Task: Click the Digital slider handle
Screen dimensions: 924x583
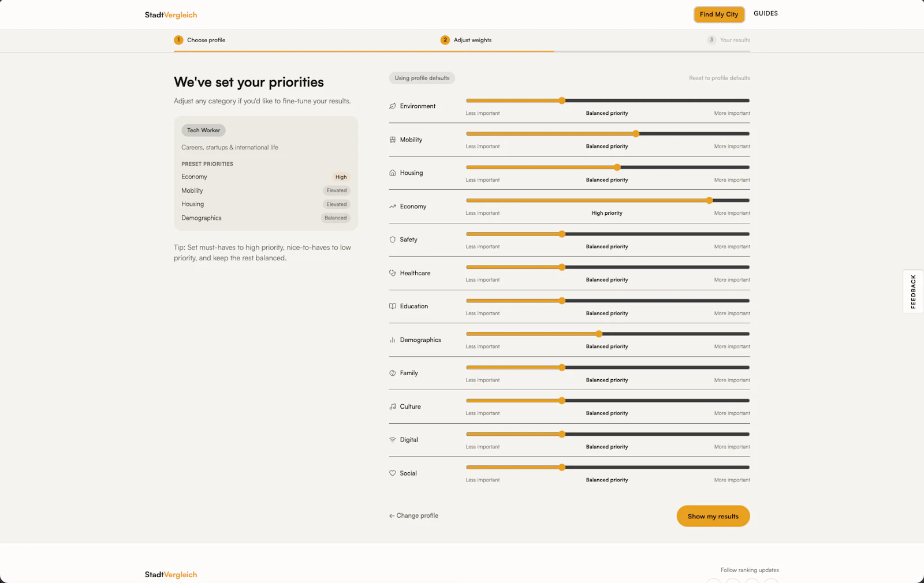Action: pos(562,434)
